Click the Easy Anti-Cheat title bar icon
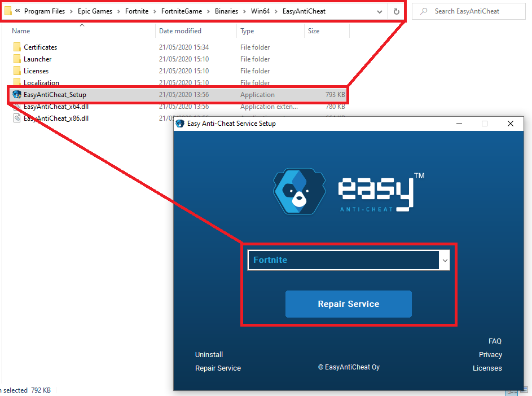532x396 pixels. [180, 124]
